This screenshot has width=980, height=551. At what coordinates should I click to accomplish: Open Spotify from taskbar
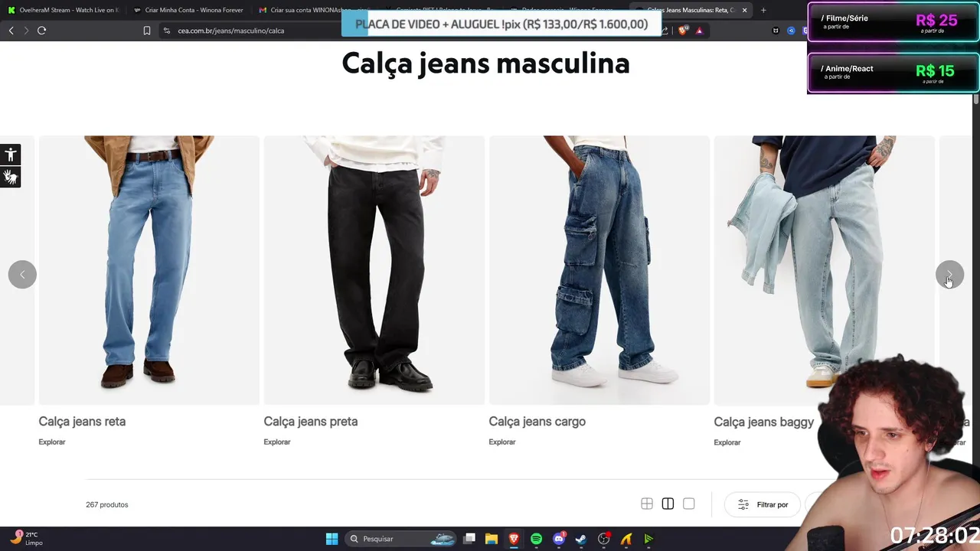536,539
